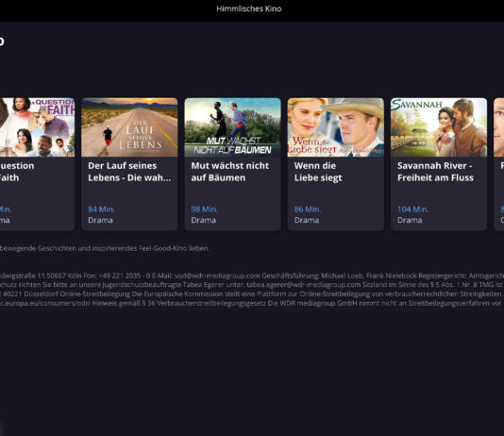The height and width of the screenshot is (436, 504).
Task: Click Drama genre under Der Lauf seines Lebens
Action: 100,220
